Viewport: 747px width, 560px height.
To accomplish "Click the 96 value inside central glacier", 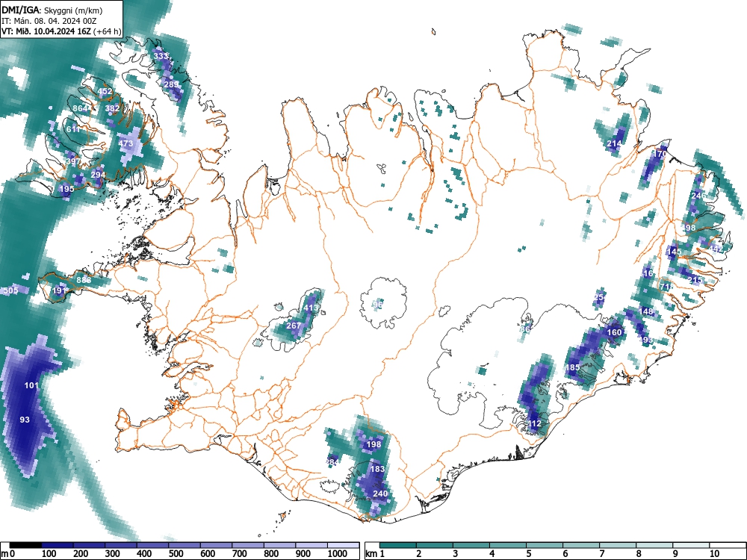I will 378,305.
